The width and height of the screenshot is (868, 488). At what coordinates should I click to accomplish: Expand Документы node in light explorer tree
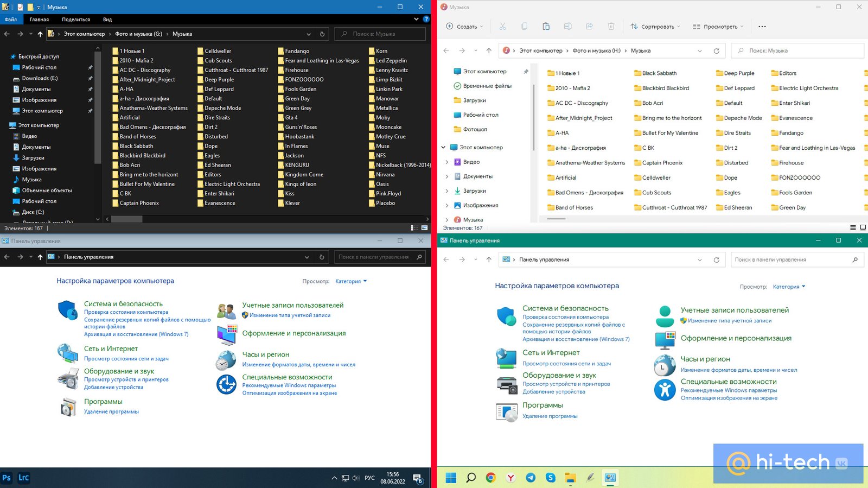446,176
